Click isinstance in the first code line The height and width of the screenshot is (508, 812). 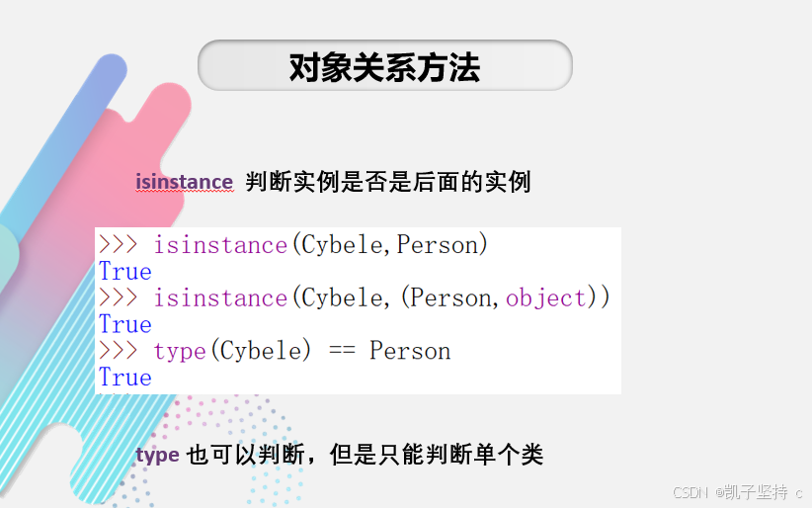pyautogui.click(x=220, y=245)
